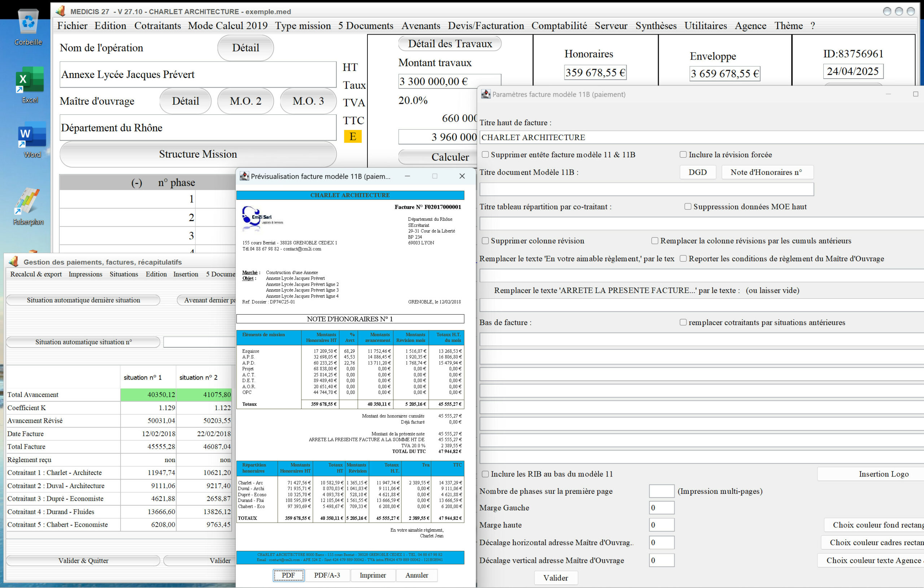Click the Annexe Lycée Jacques Prévert name field
This screenshot has width=924, height=588.
pyautogui.click(x=198, y=74)
